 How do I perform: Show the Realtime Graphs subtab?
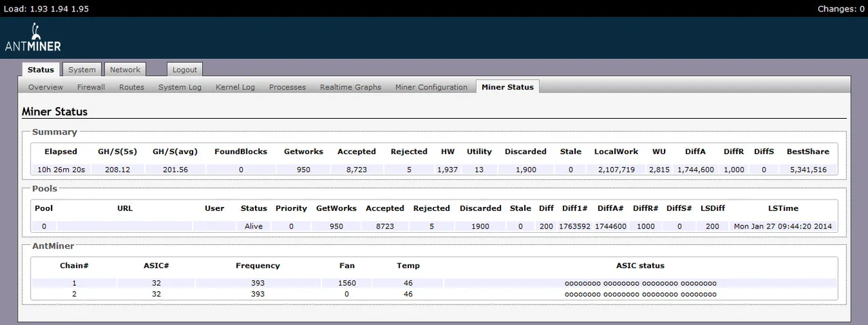click(351, 87)
